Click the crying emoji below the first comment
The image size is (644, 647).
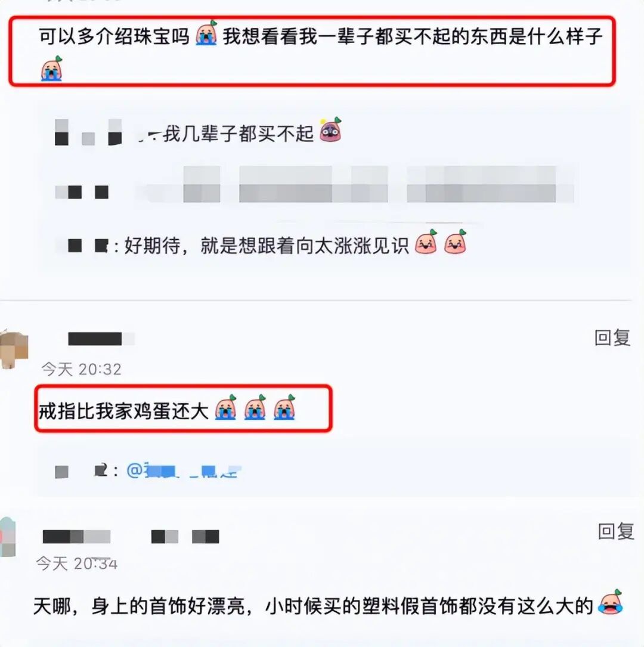[x=51, y=69]
